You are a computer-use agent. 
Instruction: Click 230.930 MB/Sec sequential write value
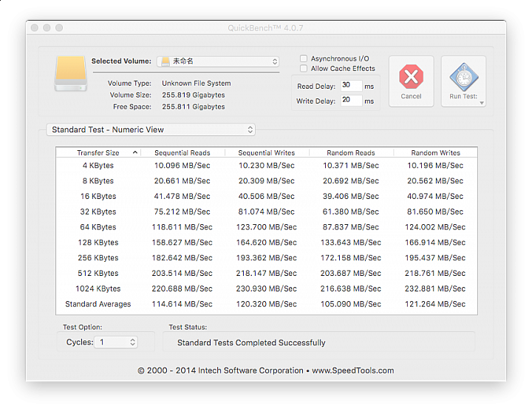click(x=266, y=288)
